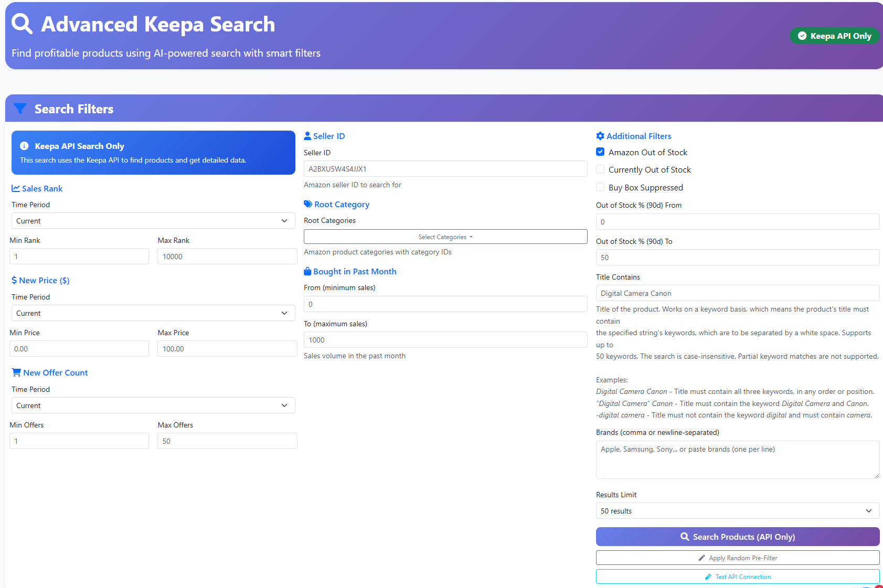Click the user icon next to Seller ID

307,135
